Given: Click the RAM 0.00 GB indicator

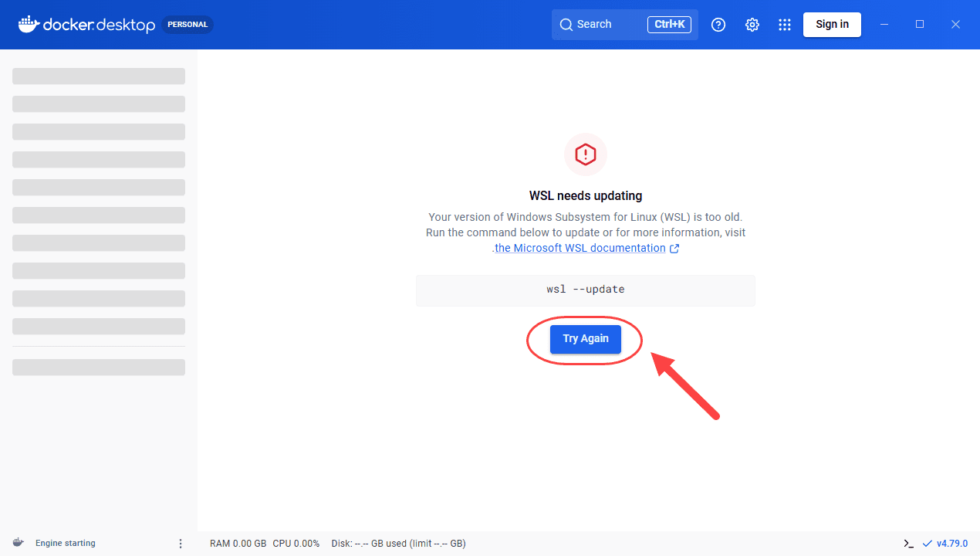Looking at the screenshot, I should [238, 544].
